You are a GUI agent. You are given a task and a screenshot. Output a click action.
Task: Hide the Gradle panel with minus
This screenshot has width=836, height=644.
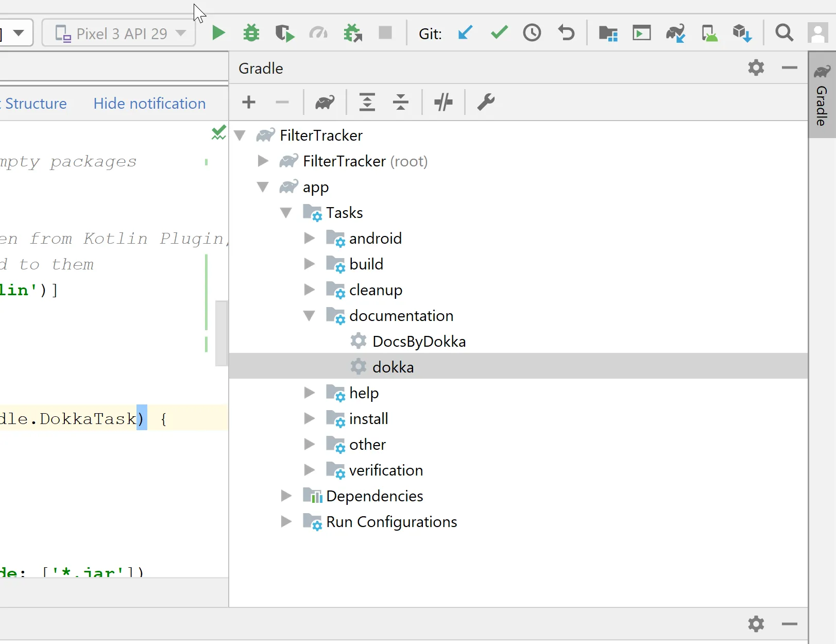pyautogui.click(x=789, y=67)
